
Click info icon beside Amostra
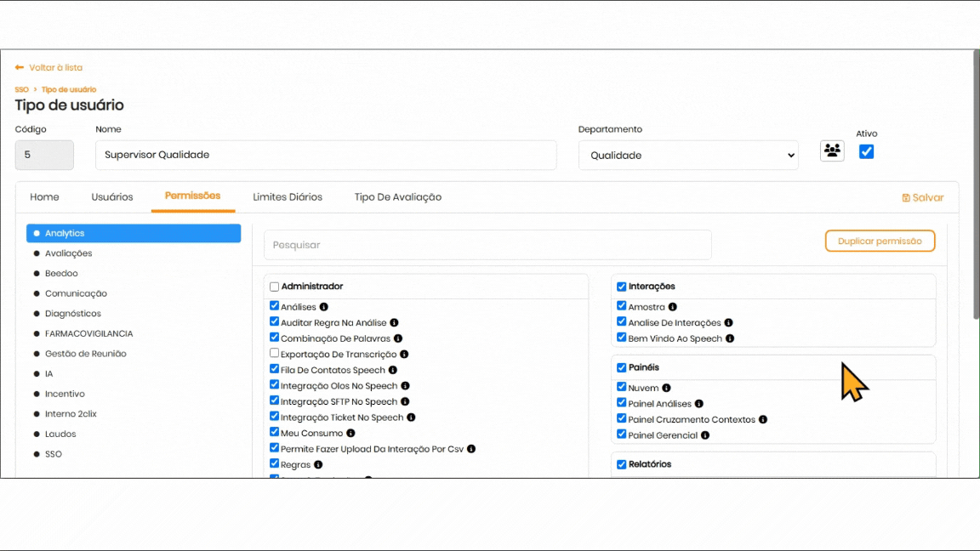tap(673, 307)
